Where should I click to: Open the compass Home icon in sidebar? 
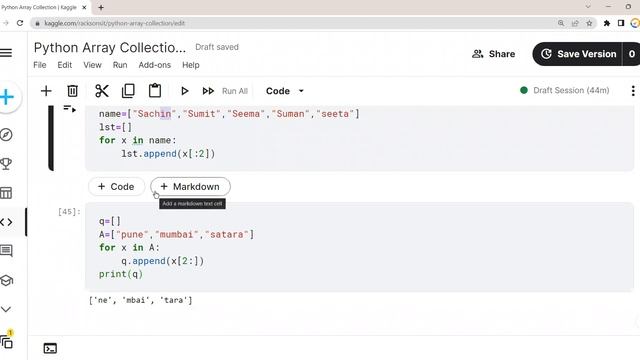[x=6, y=135]
